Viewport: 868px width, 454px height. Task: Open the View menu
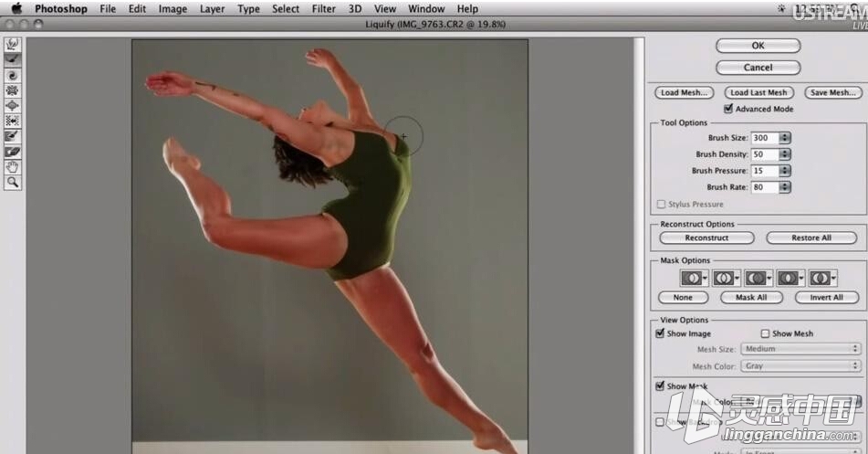point(385,9)
